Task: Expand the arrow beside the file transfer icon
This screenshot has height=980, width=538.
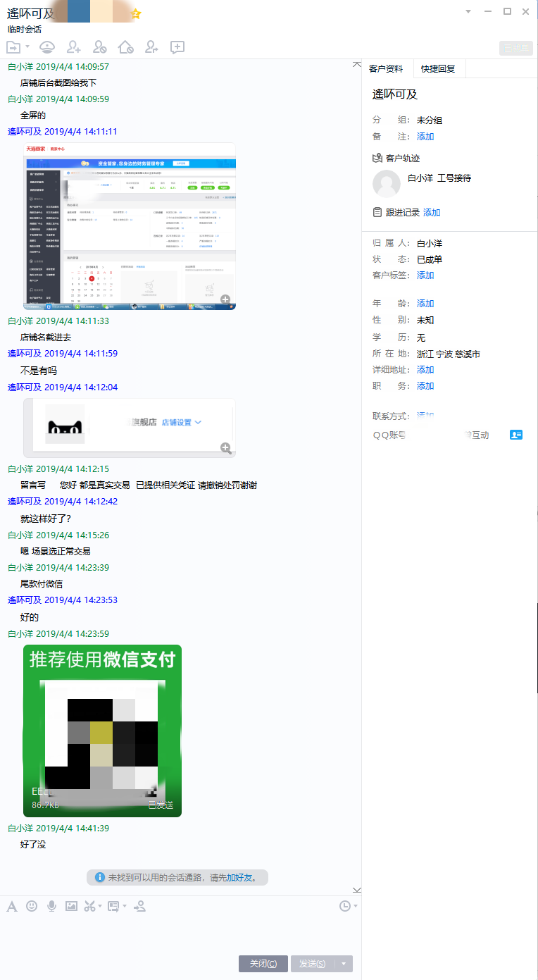Action: pos(27,47)
